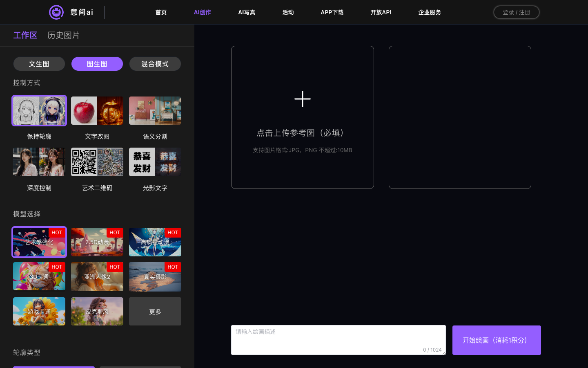Click the 意间ai logo icon

56,12
